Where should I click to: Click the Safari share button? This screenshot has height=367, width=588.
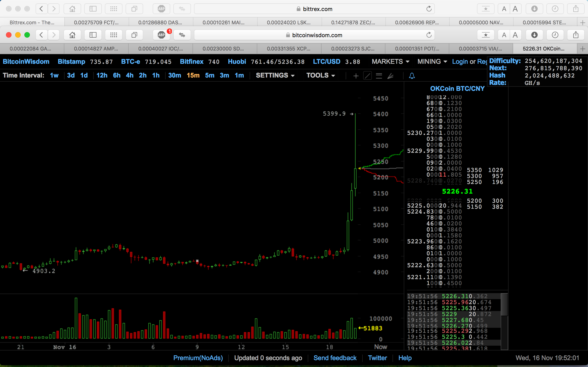coord(576,35)
